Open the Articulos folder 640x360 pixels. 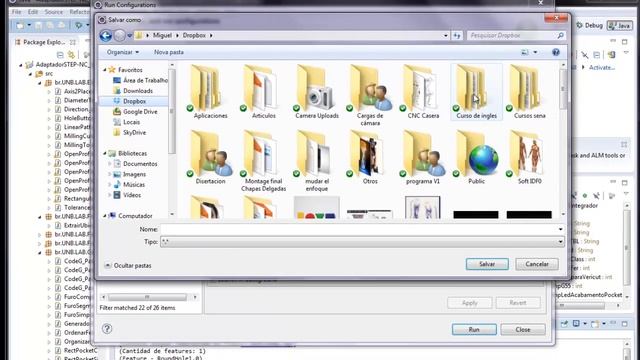pos(263,92)
